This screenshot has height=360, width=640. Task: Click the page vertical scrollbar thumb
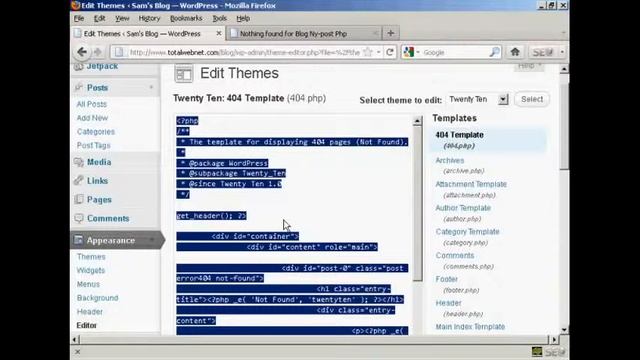pos(564,127)
